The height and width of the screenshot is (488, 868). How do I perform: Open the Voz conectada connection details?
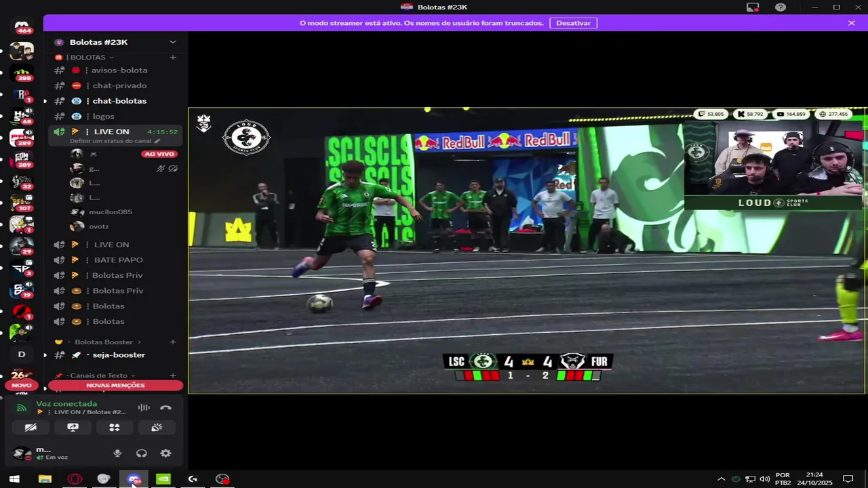pos(66,404)
